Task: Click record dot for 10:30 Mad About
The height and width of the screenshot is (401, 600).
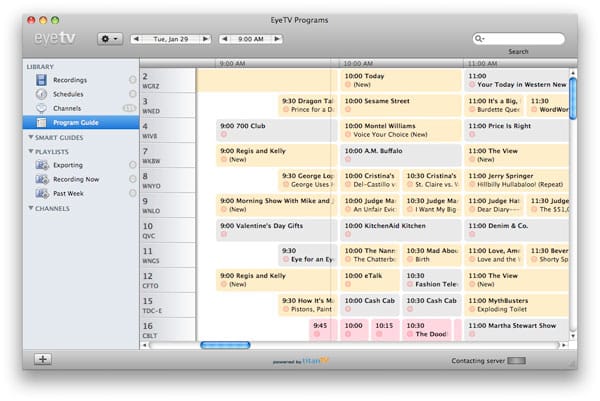Action: click(410, 259)
